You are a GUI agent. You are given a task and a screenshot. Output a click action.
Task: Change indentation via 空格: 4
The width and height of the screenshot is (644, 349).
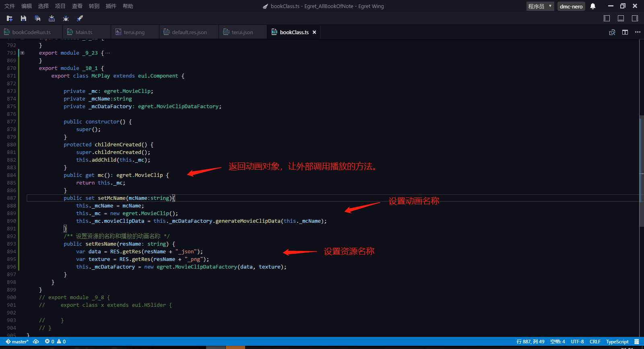tap(557, 342)
